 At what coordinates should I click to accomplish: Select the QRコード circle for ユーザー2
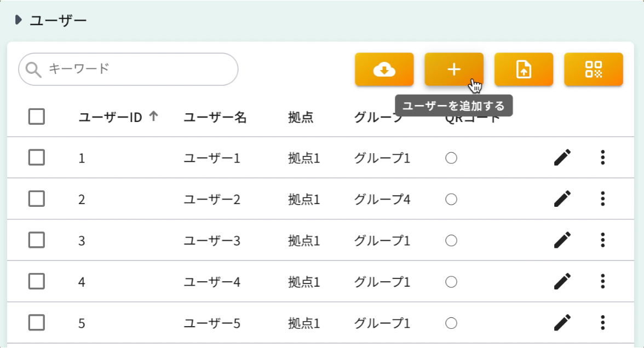click(x=450, y=199)
